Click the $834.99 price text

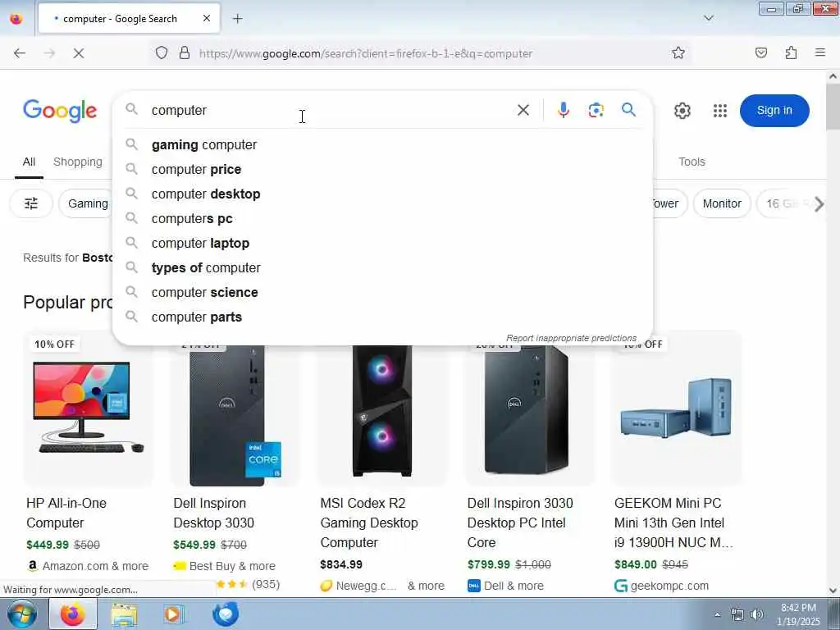coord(341,564)
